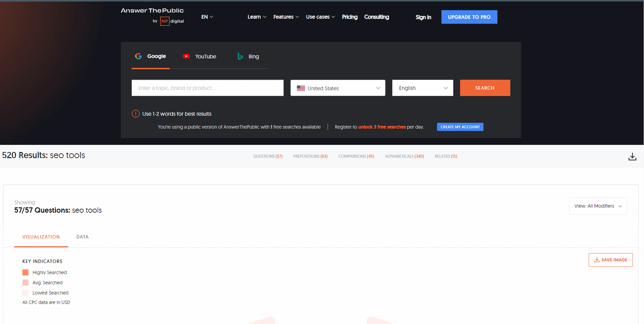The width and height of the screenshot is (644, 324).
Task: Select the Data tab
Action: (x=82, y=237)
